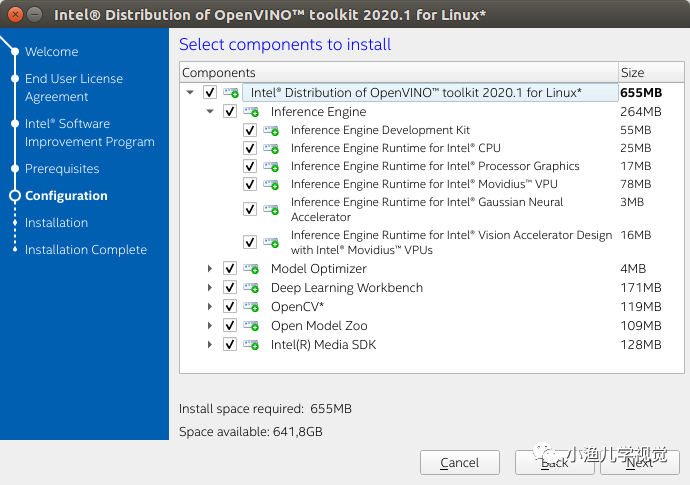Screen dimensions: 690x485
Task: Click the Next button
Action: 638,462
